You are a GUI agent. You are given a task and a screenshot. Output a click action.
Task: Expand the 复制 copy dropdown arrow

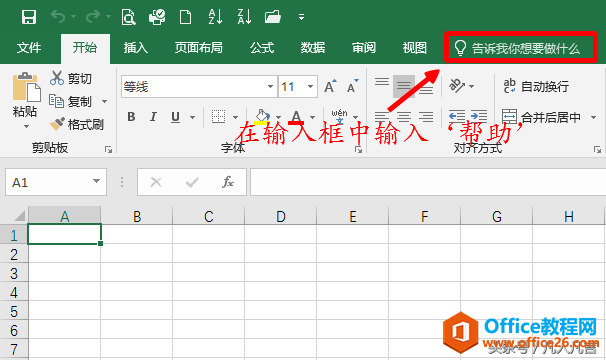(x=104, y=102)
